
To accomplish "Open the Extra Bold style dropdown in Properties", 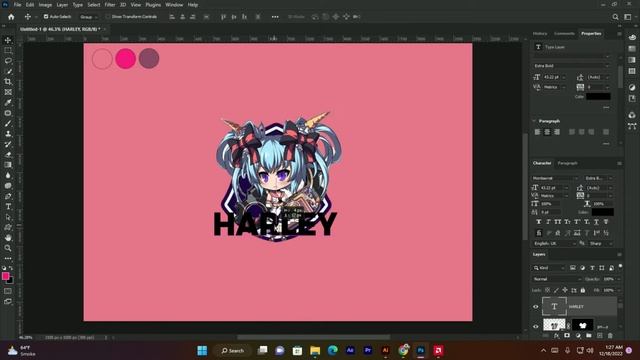I will point(571,66).
